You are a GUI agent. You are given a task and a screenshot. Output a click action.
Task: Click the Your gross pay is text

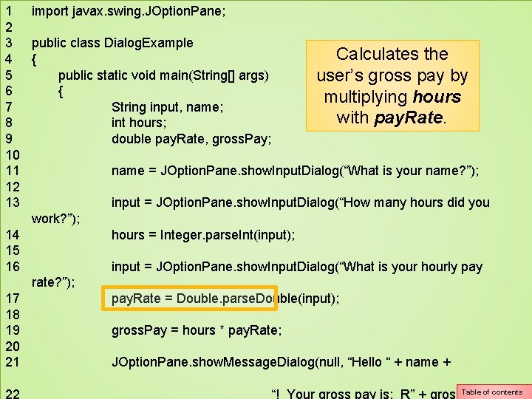click(341, 394)
